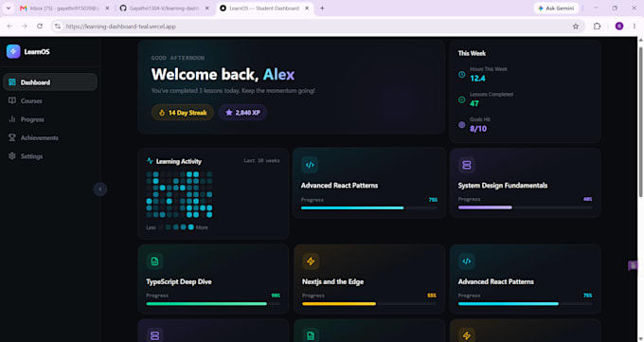Click the file icon on bottom-middle partial card

(311, 335)
